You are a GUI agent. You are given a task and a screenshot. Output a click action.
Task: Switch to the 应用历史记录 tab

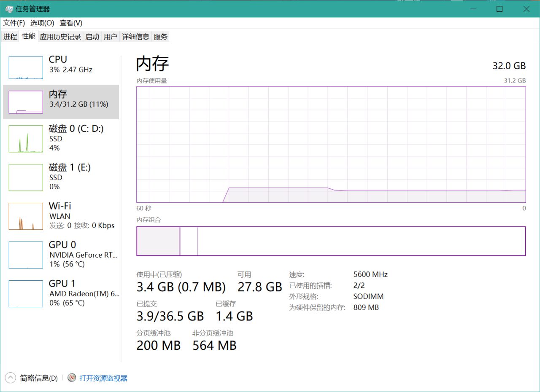[60, 37]
